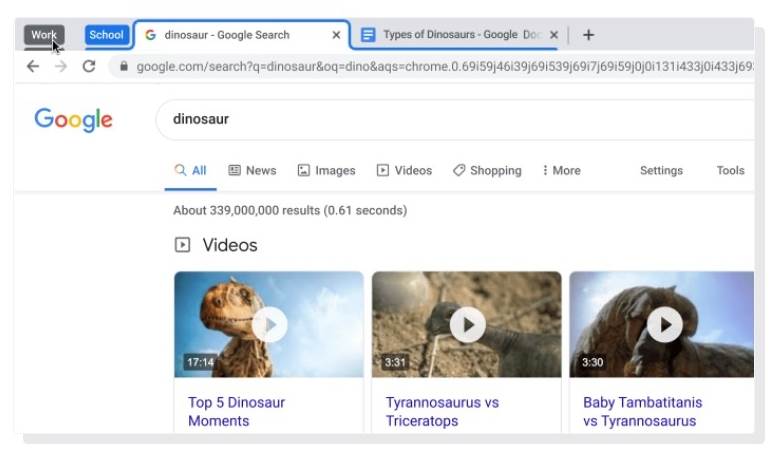
Task: Open a new tab with the plus icon
Action: pyautogui.click(x=588, y=35)
